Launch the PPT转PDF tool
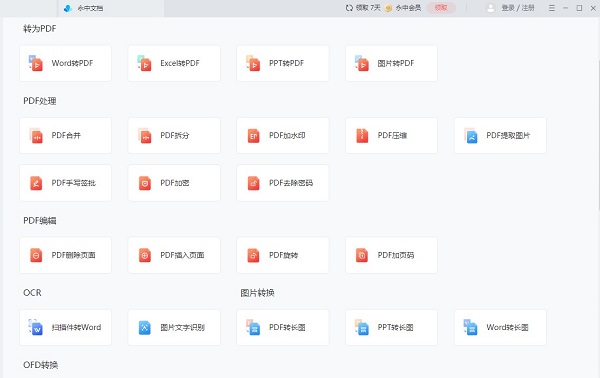 click(x=283, y=63)
